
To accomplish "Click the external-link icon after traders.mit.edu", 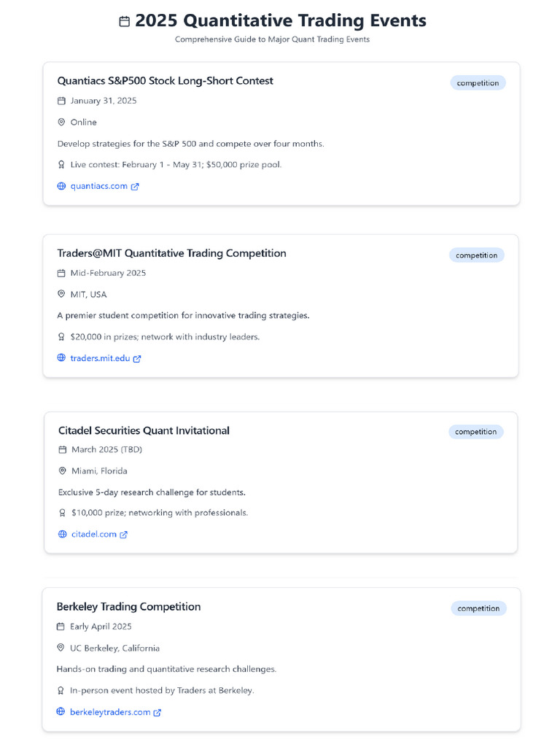I will (137, 359).
